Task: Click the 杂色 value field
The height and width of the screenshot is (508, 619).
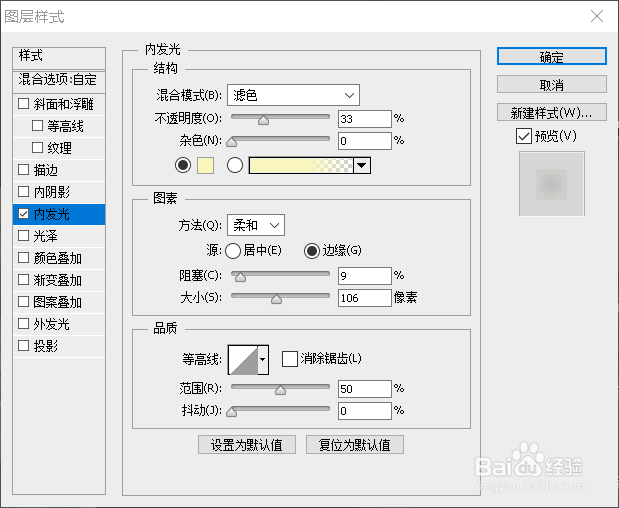Action: [x=365, y=141]
